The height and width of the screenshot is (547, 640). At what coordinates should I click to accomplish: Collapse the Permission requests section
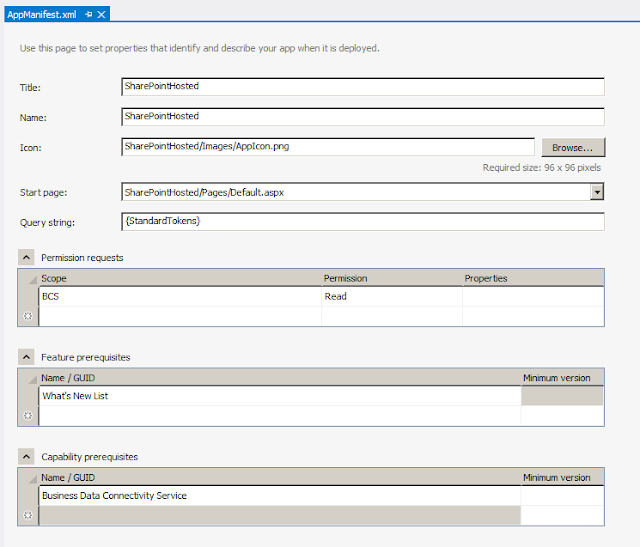pos(25,257)
